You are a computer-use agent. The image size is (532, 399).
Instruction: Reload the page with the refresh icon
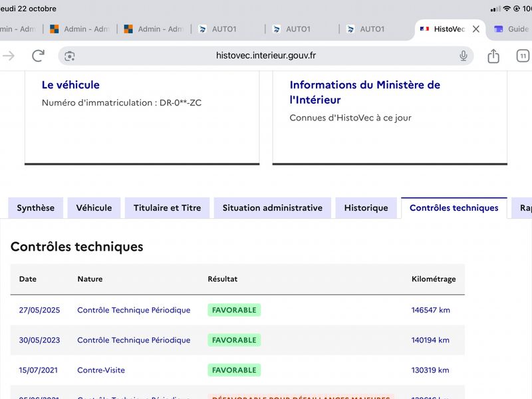tap(38, 56)
